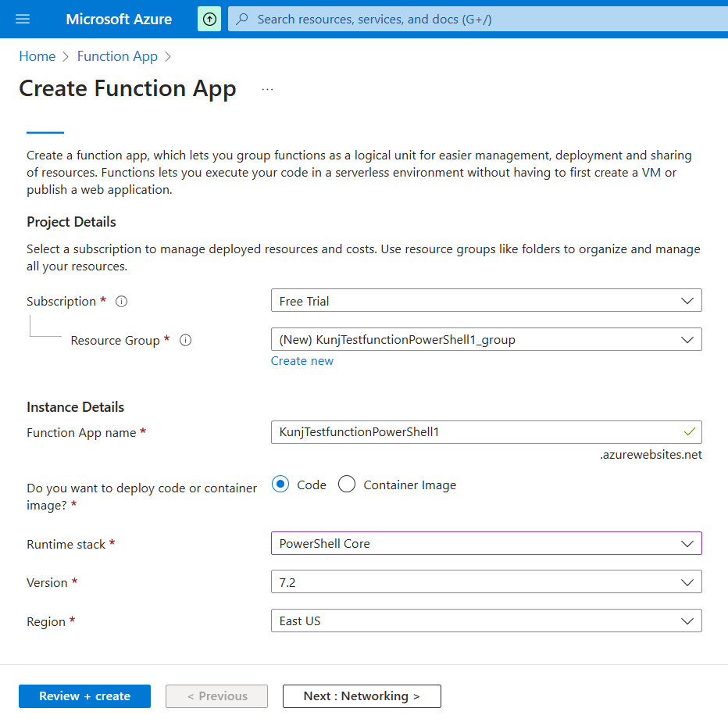Click the Resource Group info icon
728x726 pixels.
185,341
